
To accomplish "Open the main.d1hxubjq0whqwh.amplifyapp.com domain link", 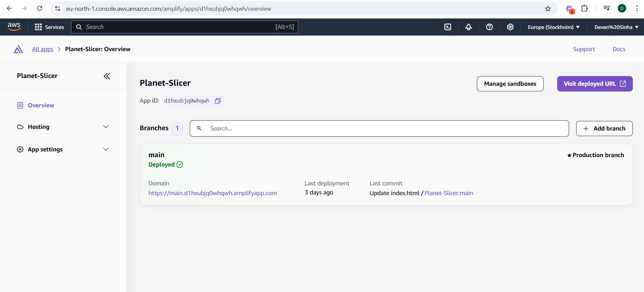I will pyautogui.click(x=213, y=193).
